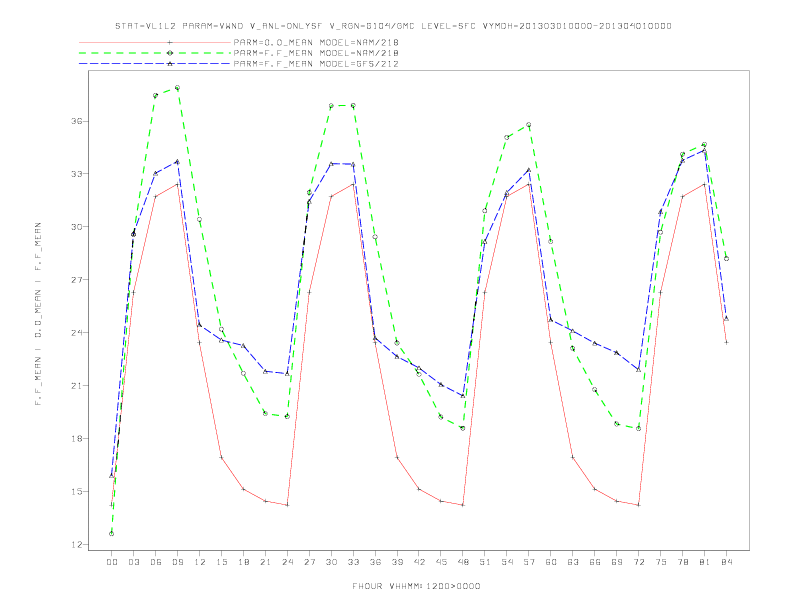Click green circle data marker at hour 00
The image size is (792, 612).
112,534
